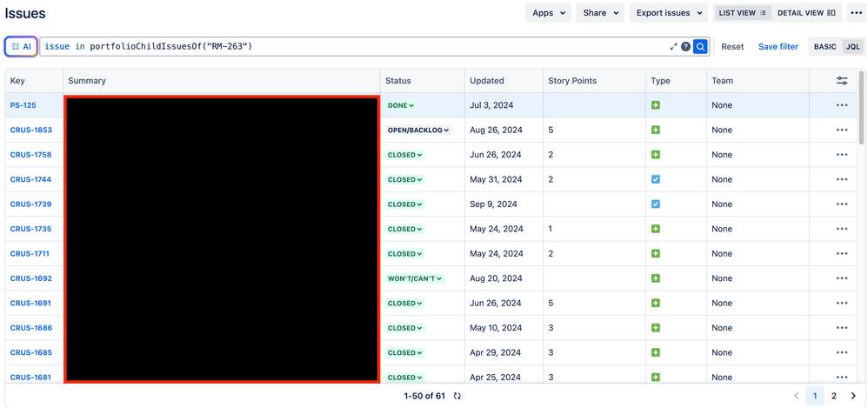Click the story type icon for CRUS-1692
This screenshot has height=408, width=868.
tap(656, 278)
